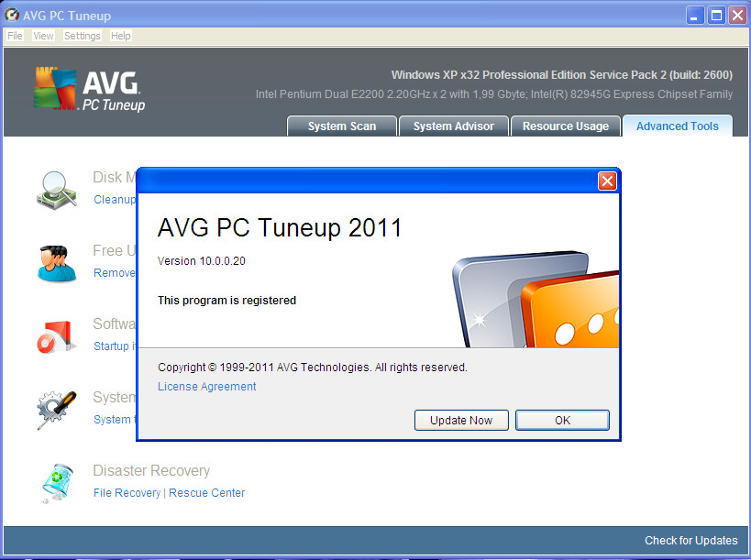Switch to the Resource Usage tab

566,126
